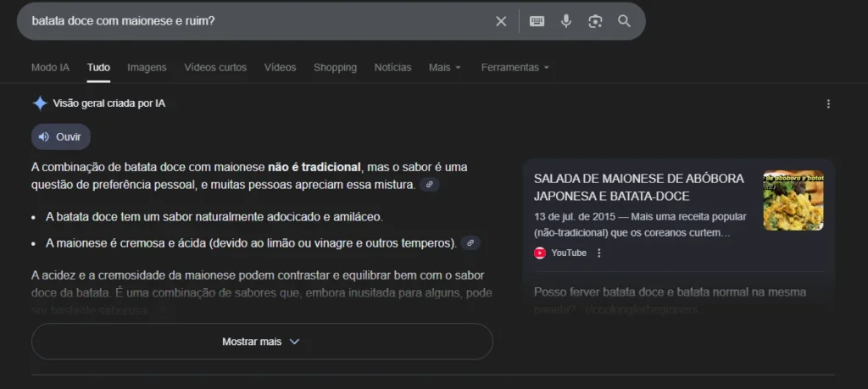The image size is (868, 389).
Task: Click the source link icon after first paragraph
Action: 430,184
